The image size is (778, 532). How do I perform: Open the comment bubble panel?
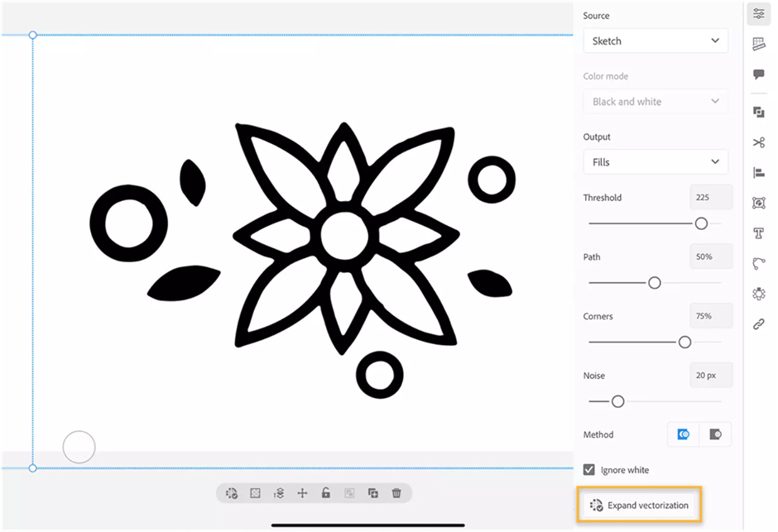[x=759, y=74]
